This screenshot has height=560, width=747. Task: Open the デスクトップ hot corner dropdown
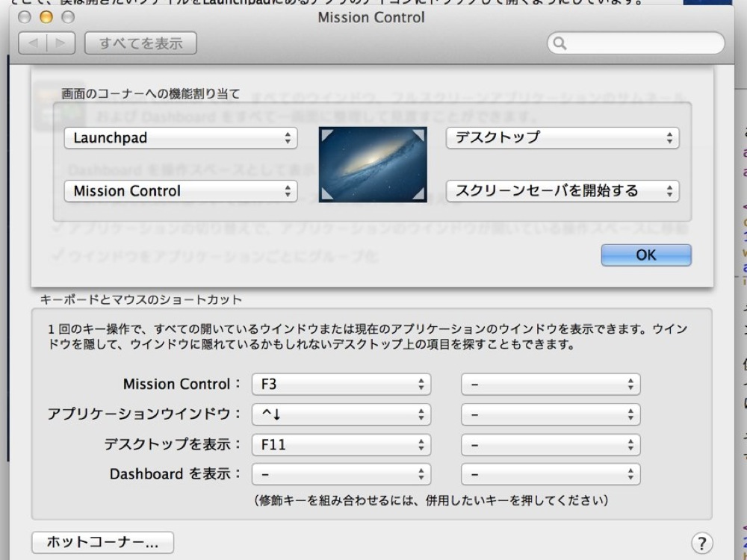click(562, 138)
